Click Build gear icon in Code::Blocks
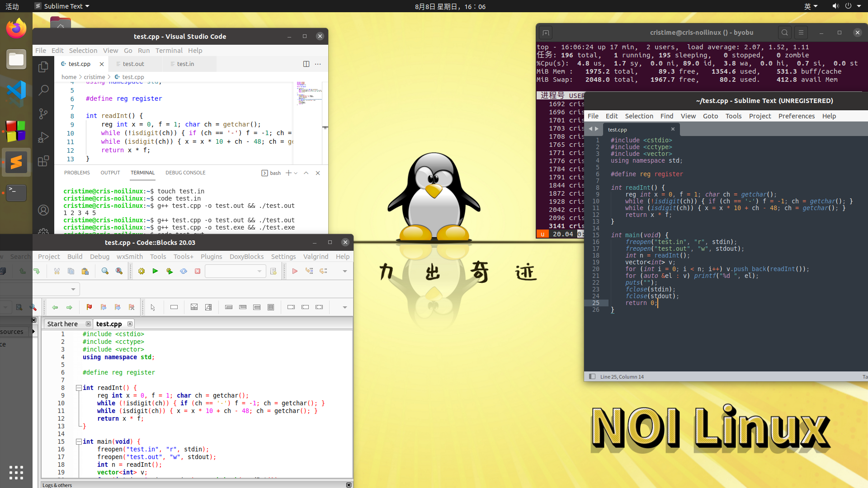 [142, 271]
